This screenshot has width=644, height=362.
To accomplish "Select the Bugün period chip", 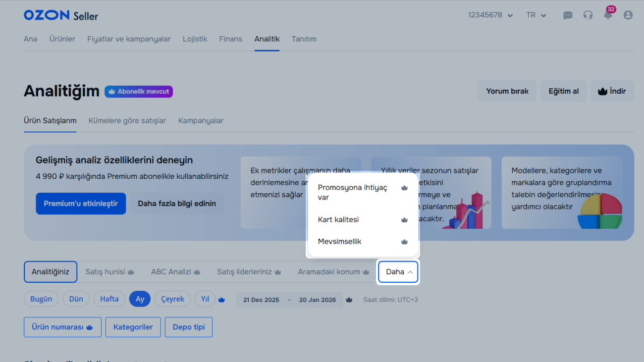I will click(x=41, y=299).
